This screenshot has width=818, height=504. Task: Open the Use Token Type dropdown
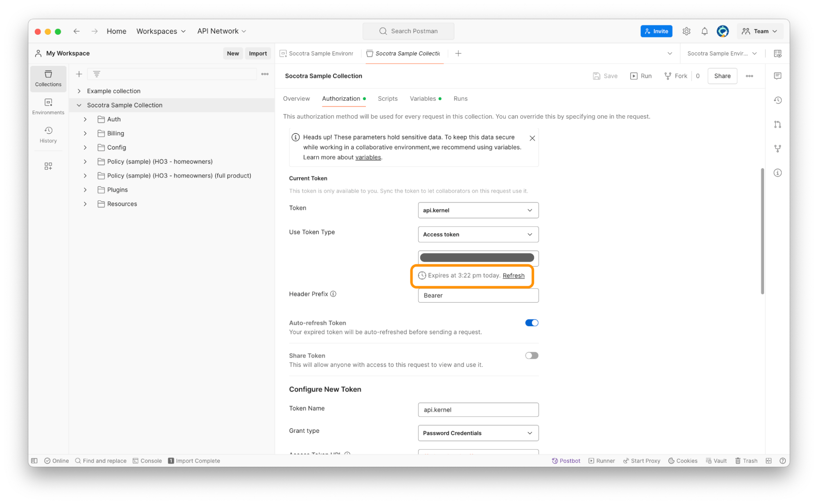(478, 234)
